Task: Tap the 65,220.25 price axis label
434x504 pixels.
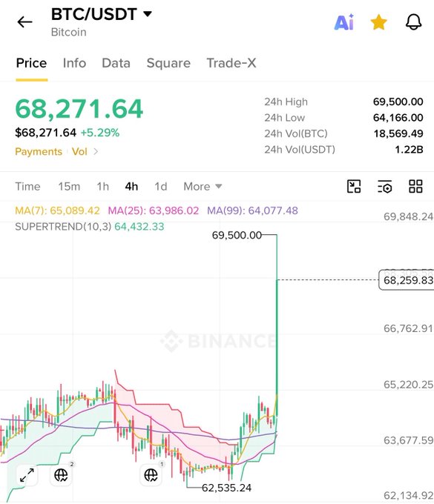Action: click(x=408, y=385)
